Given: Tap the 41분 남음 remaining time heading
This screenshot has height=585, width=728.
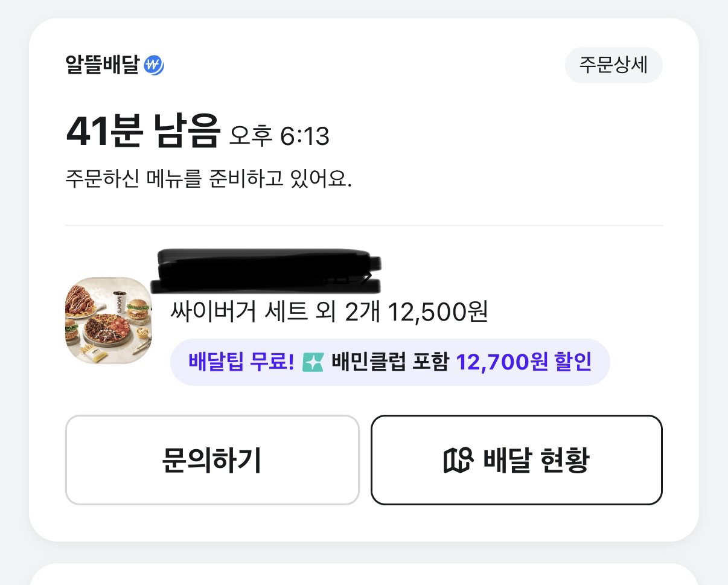Looking at the screenshot, I should pos(142,132).
